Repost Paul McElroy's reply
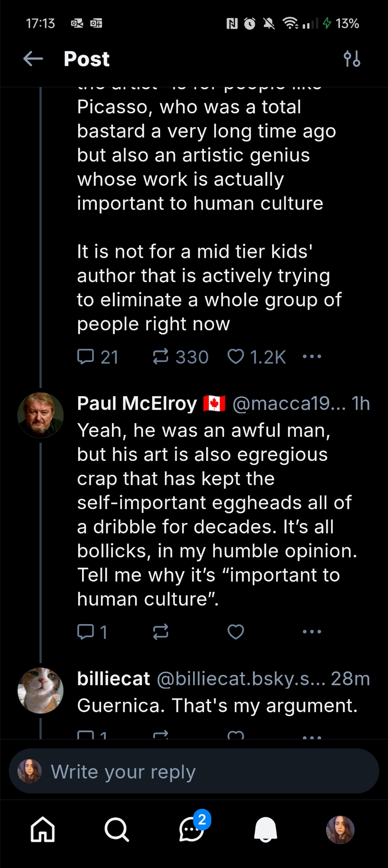388x868 pixels. pos(161,632)
